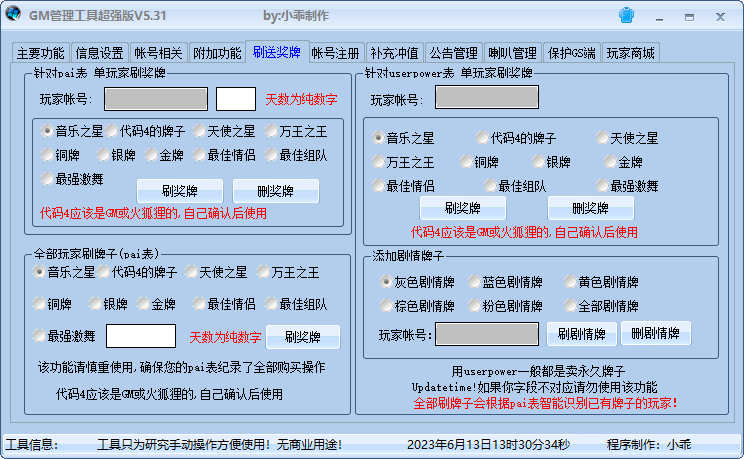Switch to the 帐号相关 tab

(158, 53)
